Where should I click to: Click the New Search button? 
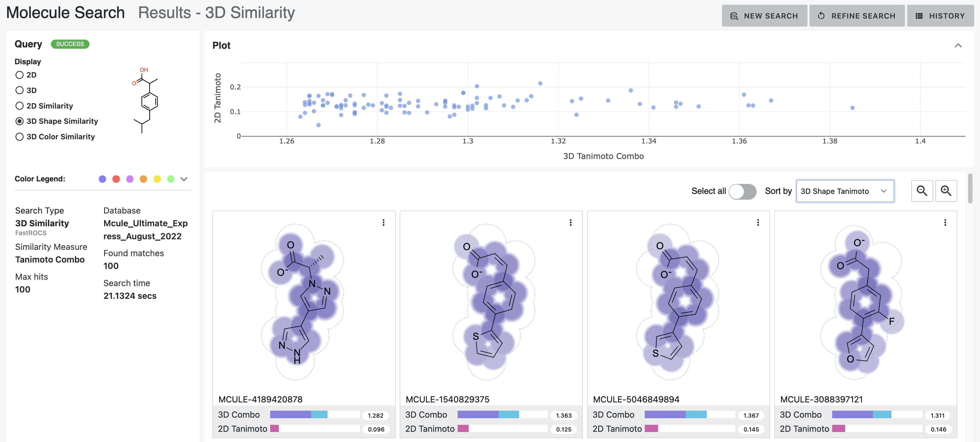coord(764,16)
